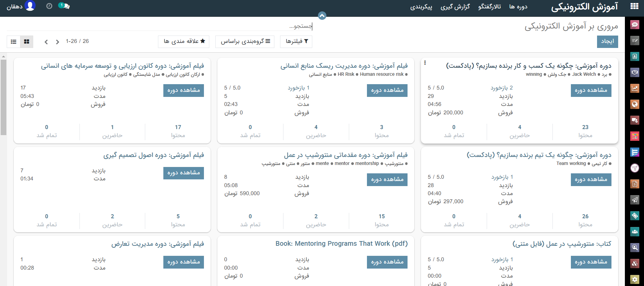Open 4 حاضرین stat on first card

[520, 131]
